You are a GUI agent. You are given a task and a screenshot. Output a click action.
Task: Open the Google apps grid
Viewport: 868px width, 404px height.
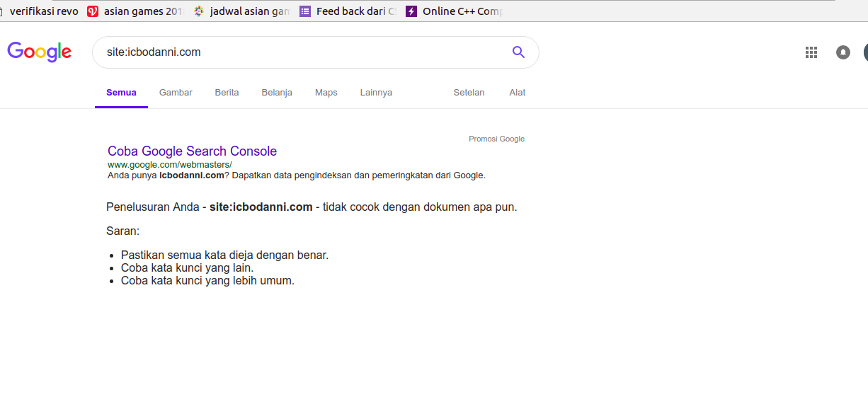[811, 52]
